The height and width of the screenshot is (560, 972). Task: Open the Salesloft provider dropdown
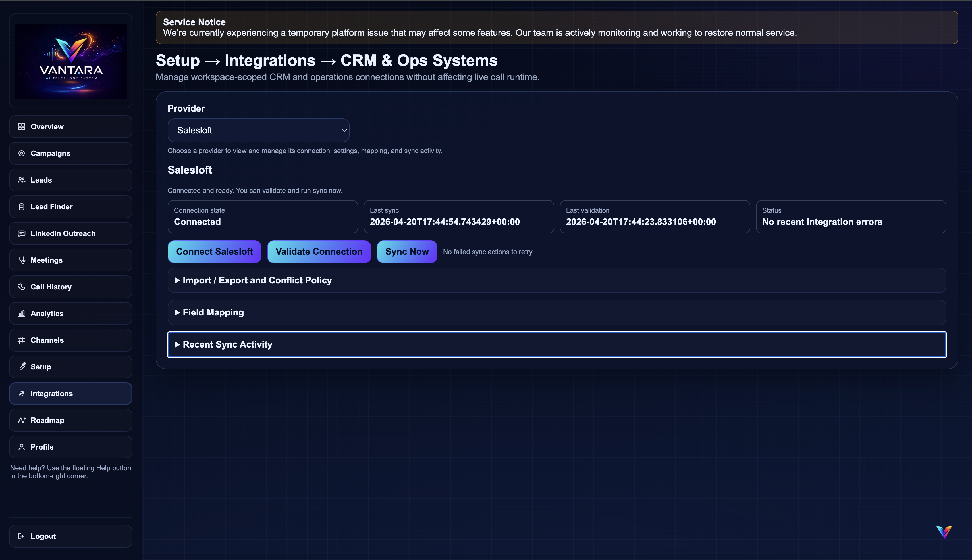coord(258,130)
